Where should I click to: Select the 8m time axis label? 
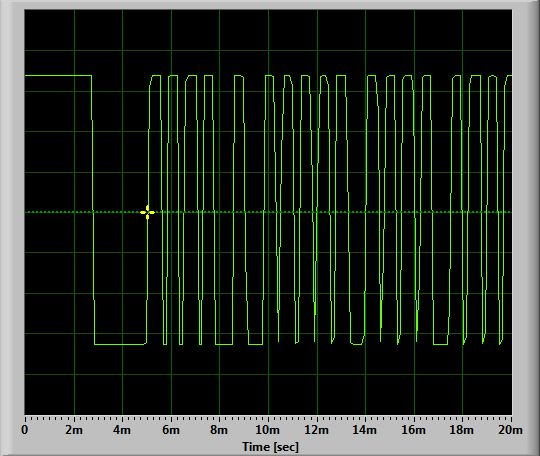(219, 430)
